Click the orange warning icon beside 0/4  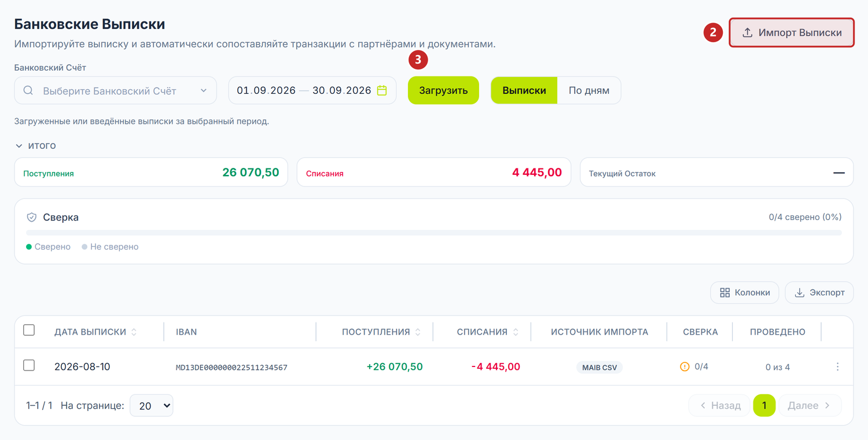pos(685,366)
